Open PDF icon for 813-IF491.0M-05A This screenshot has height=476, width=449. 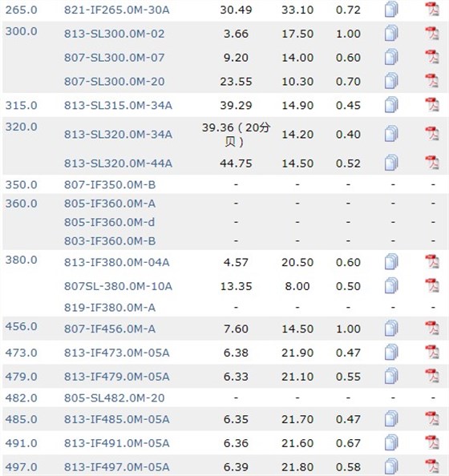coord(432,442)
